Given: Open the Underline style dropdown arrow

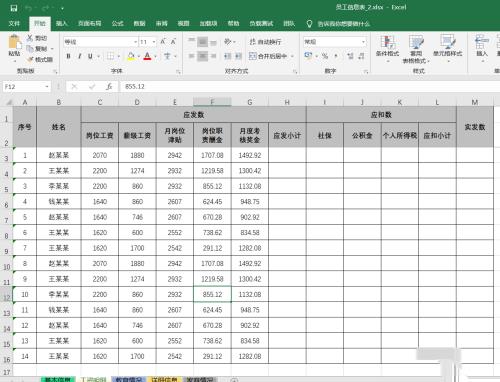Looking at the screenshot, I should [98, 56].
